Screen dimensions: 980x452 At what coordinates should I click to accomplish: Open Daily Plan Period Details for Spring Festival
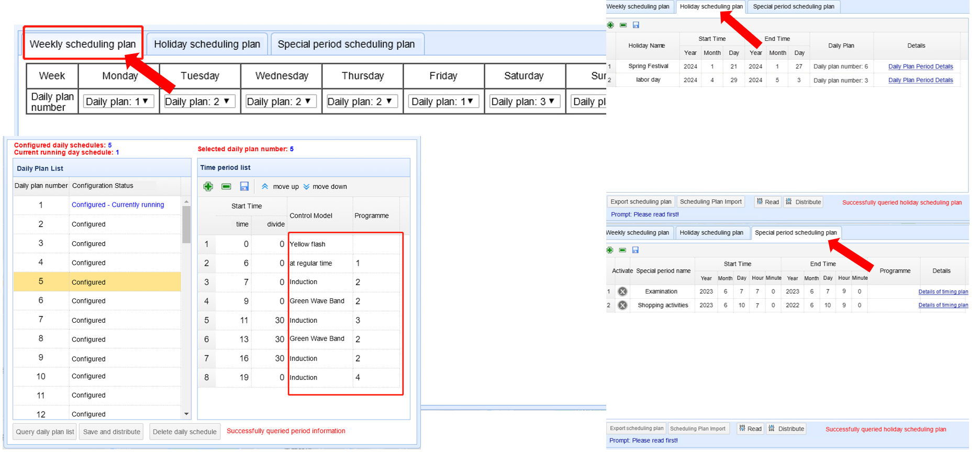point(920,66)
